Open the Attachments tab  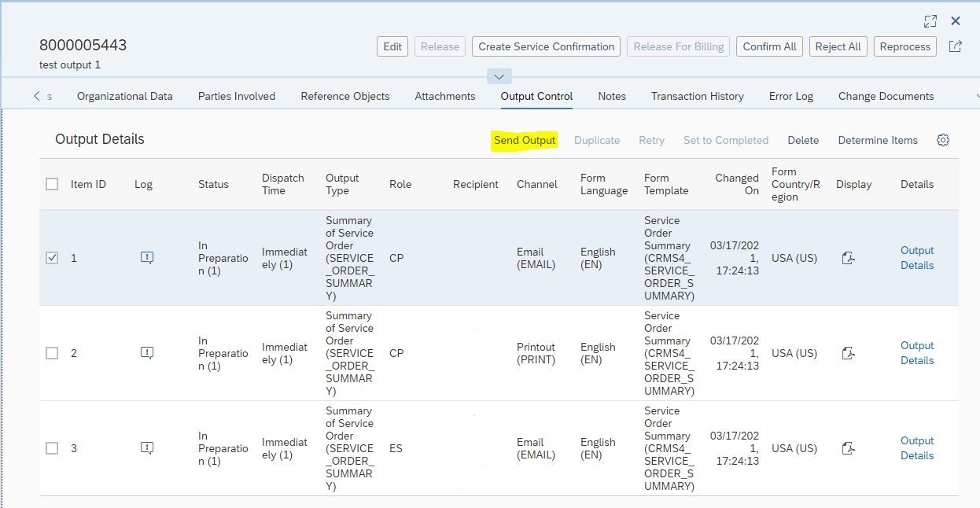point(445,96)
